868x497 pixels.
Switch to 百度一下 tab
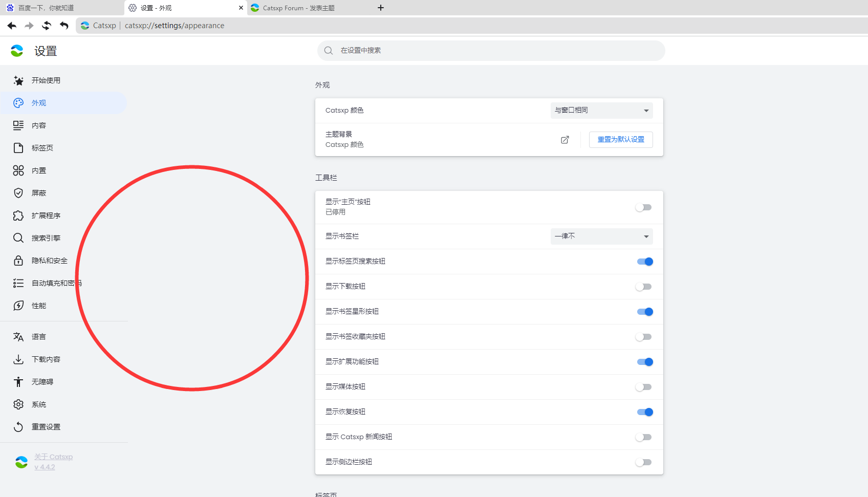pyautogui.click(x=61, y=8)
